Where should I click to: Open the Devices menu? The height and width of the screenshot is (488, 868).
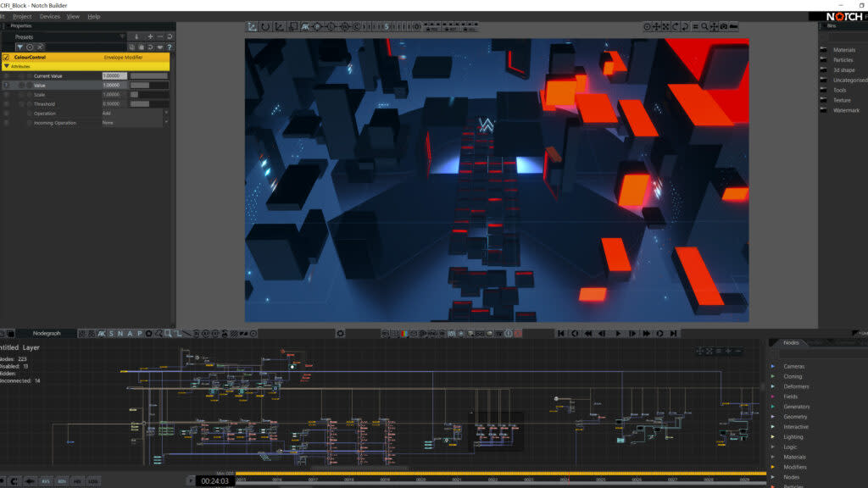(49, 16)
